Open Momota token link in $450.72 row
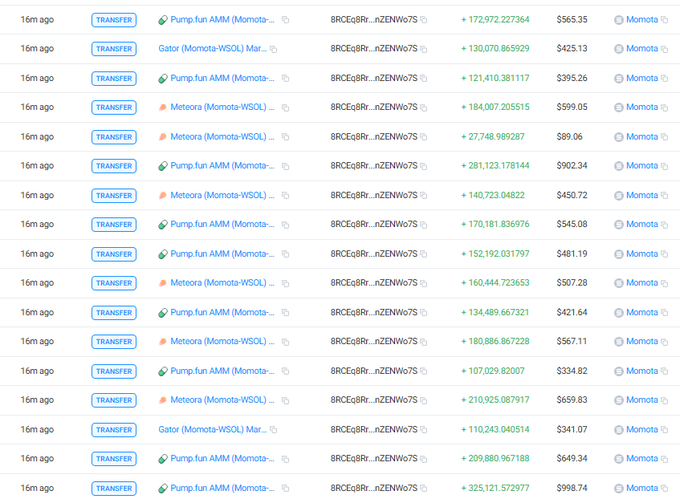This screenshot has width=680, height=499. tap(642, 195)
